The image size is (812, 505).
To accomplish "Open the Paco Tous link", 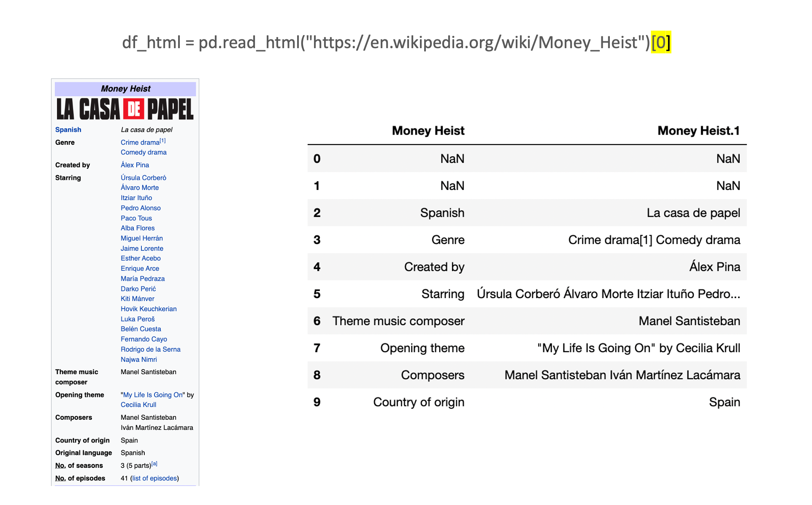I will tap(136, 218).
